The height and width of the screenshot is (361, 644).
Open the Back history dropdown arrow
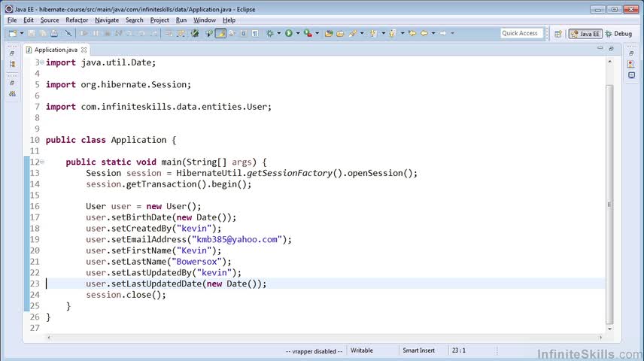pos(433,33)
